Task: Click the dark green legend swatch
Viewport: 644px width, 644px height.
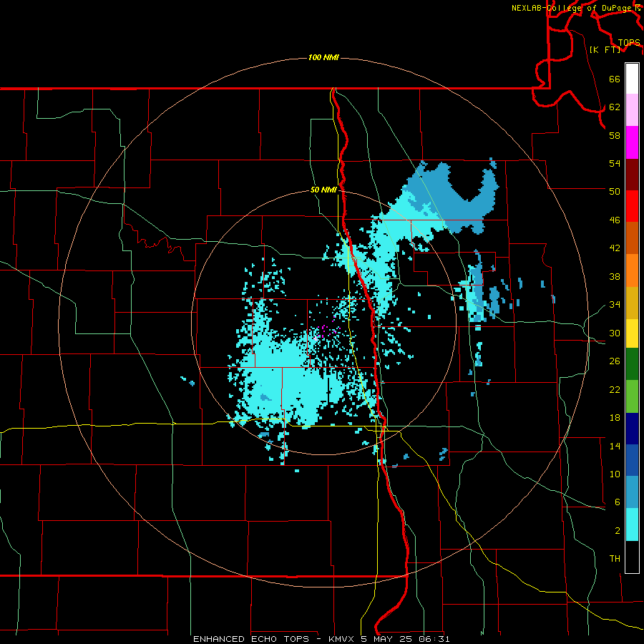Action: (x=632, y=364)
